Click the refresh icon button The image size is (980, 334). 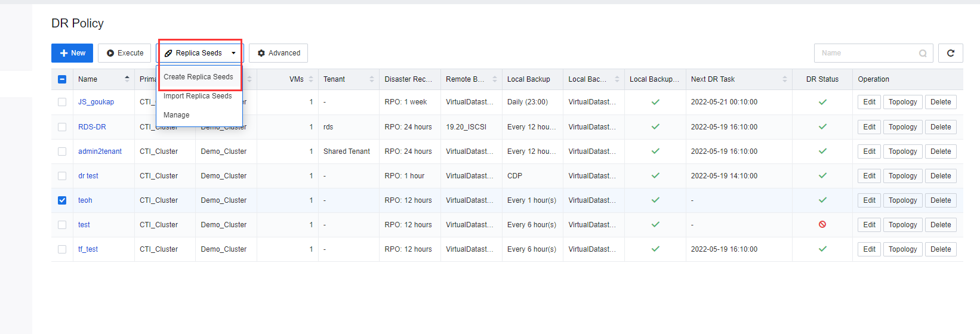[x=950, y=53]
